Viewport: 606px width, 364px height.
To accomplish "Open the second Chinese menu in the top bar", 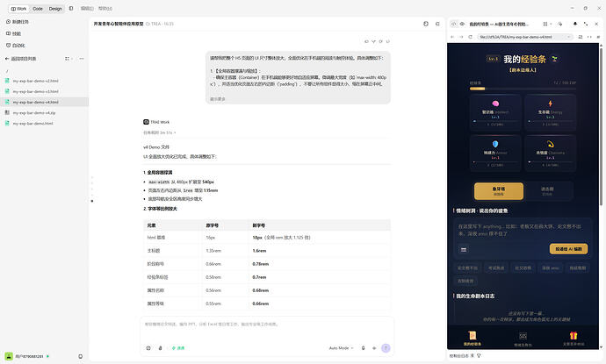I will (105, 9).
